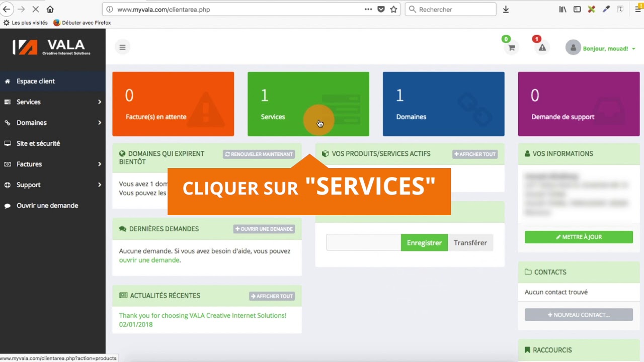Click the Pocket save icon
Image resolution: width=644 pixels, height=362 pixels.
pyautogui.click(x=381, y=9)
